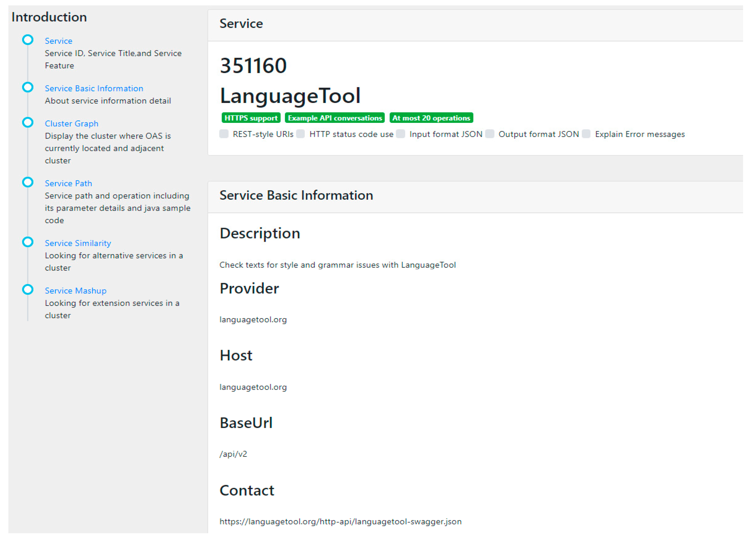
Task: Open the Cluster Graph navigation link
Action: 71,124
